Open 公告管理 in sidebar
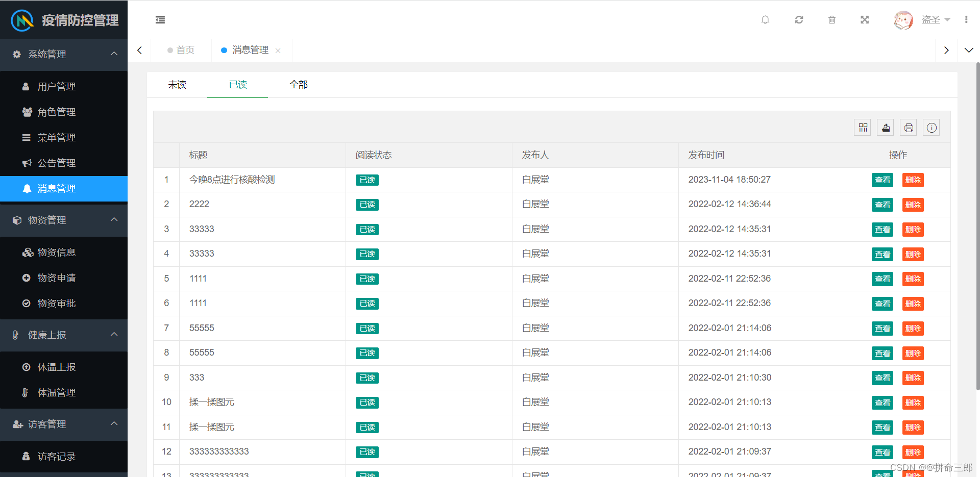The height and width of the screenshot is (477, 980). tap(64, 163)
